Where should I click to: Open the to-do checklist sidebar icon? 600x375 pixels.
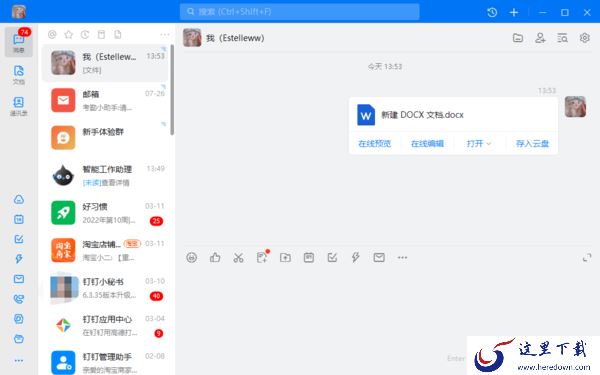(19, 239)
